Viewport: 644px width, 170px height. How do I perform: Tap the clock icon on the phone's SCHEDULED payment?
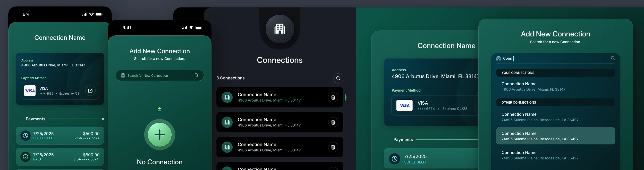click(26, 136)
